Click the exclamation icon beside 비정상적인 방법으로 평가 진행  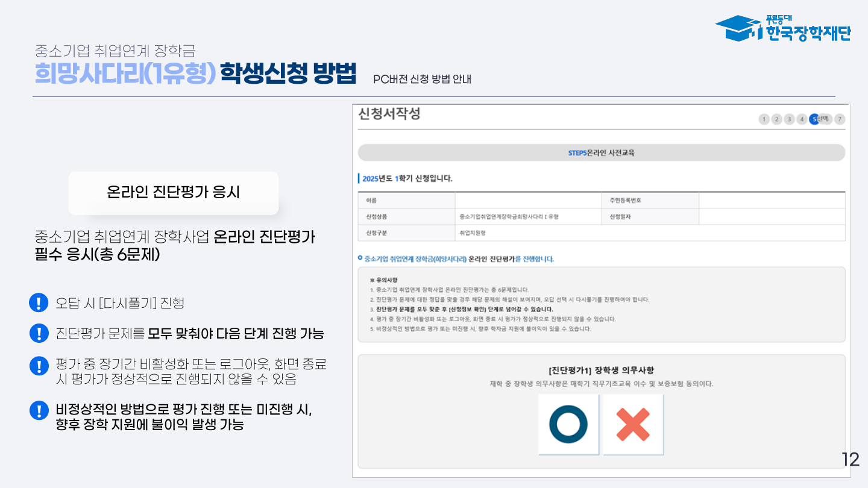(x=39, y=410)
